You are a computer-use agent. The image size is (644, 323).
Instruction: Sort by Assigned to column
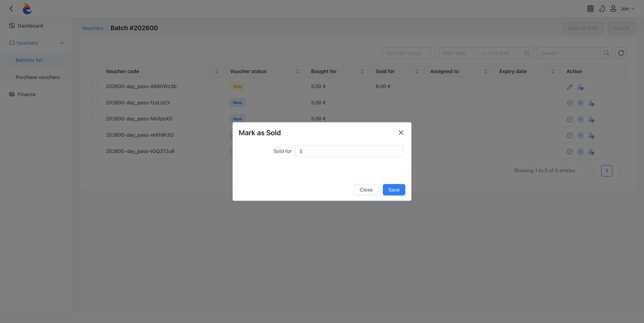click(485, 71)
